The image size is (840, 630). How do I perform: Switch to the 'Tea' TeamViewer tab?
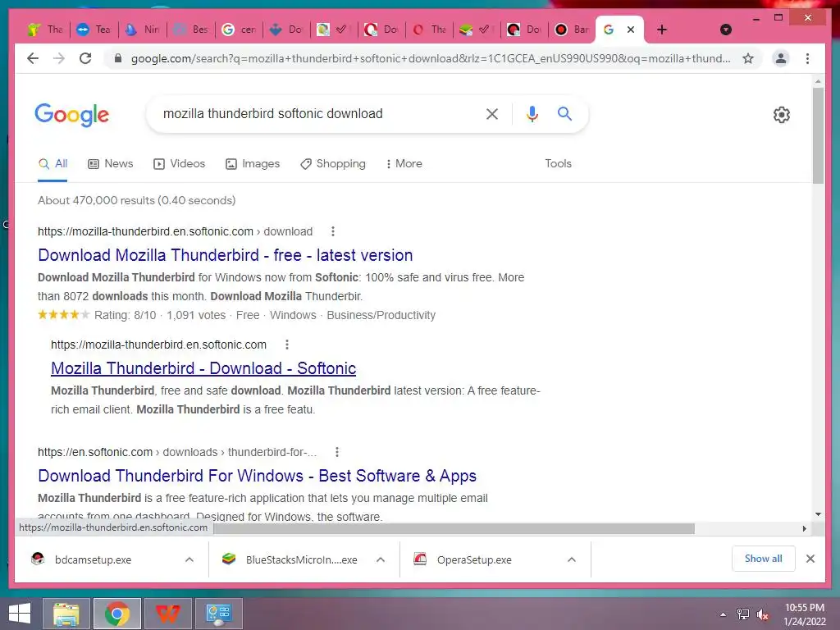[94, 30]
